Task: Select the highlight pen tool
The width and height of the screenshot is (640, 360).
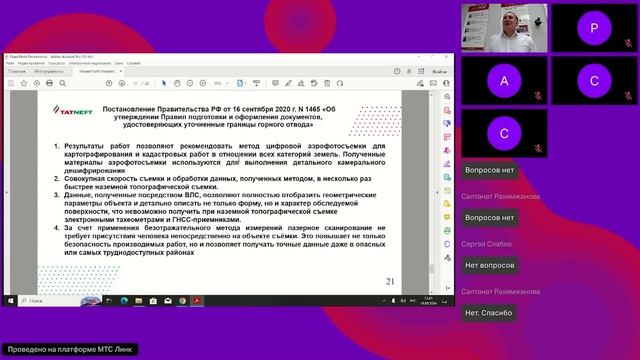Action: [x=288, y=83]
